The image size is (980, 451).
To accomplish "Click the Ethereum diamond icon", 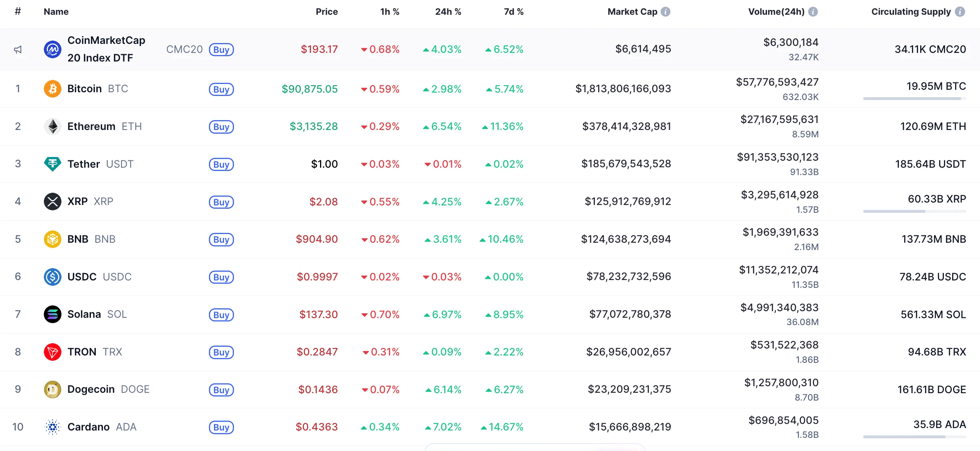I will (52, 126).
